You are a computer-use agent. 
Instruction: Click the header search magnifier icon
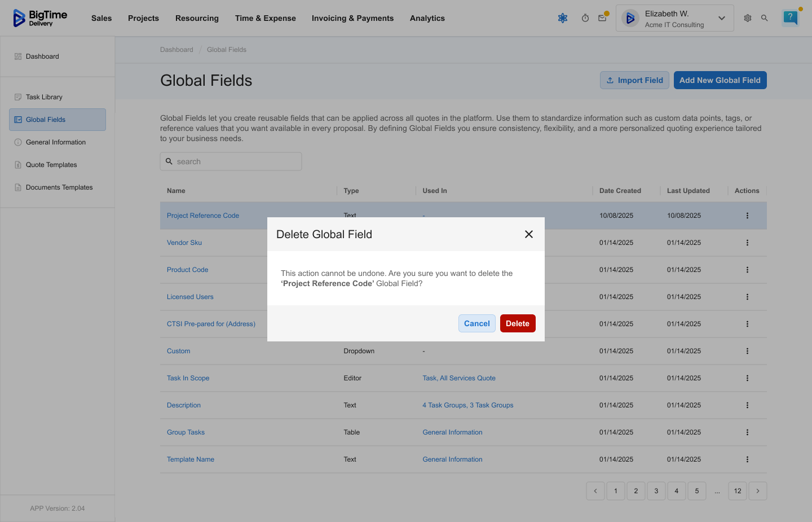click(765, 18)
